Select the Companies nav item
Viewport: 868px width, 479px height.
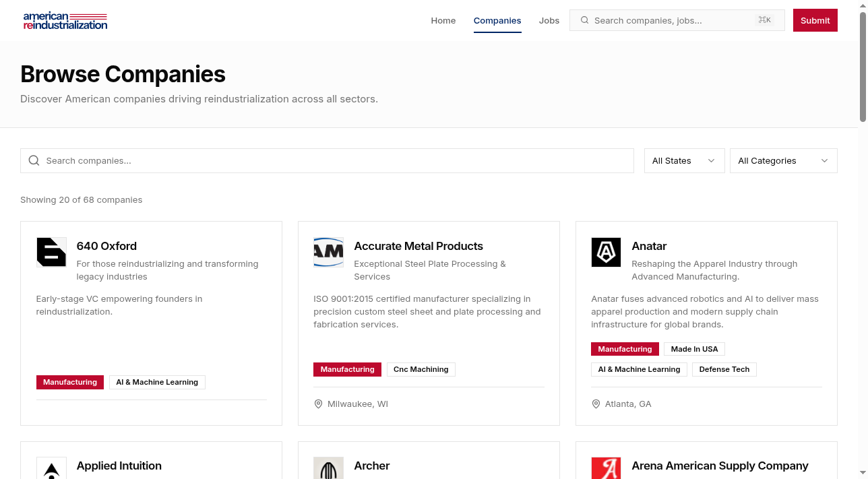497,20
